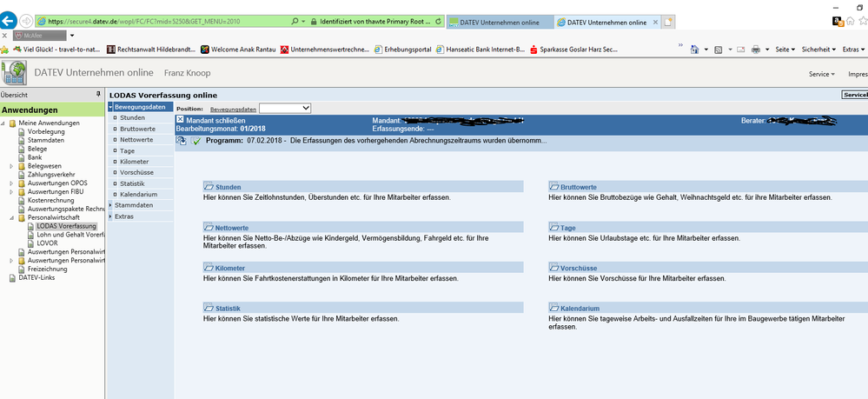Open Lohn und Gehalt Vorerfassung tree item

pyautogui.click(x=71, y=235)
